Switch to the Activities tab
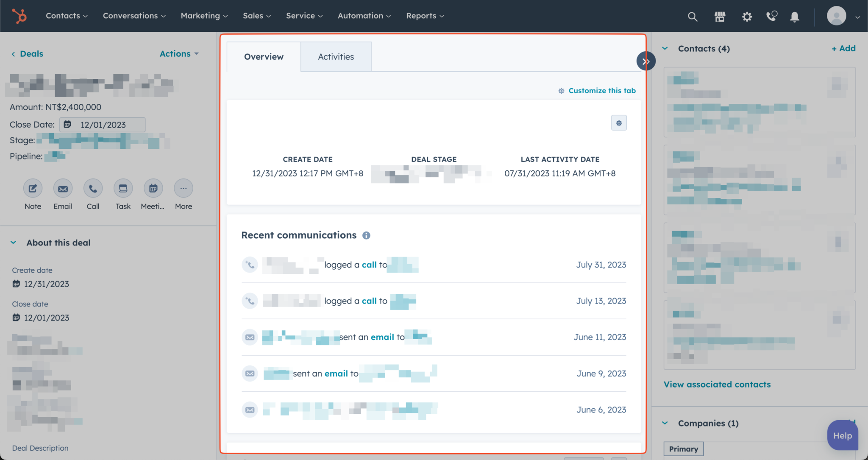 point(335,56)
